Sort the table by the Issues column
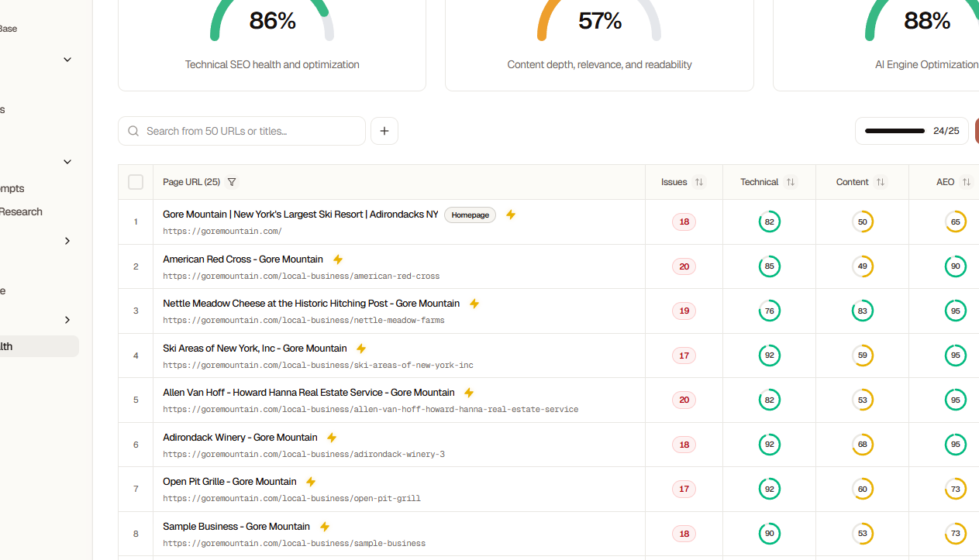Screen dimensions: 979x560 point(699,182)
